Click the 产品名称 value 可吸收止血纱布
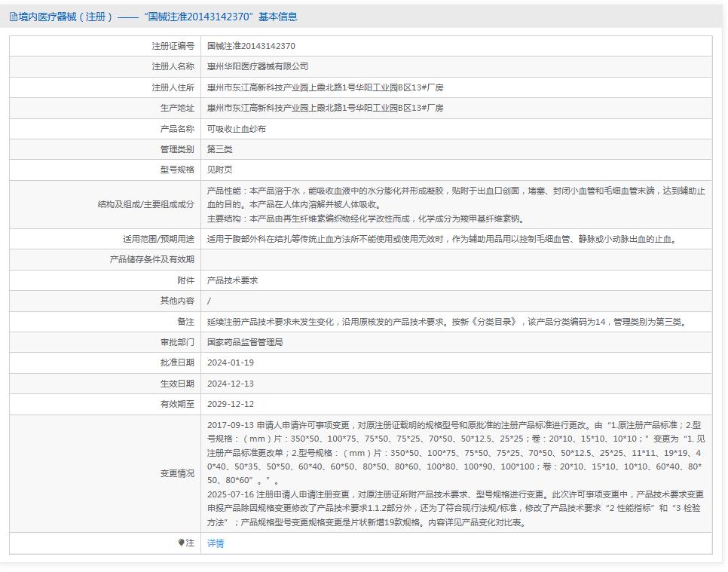The image size is (728, 572). [x=241, y=129]
